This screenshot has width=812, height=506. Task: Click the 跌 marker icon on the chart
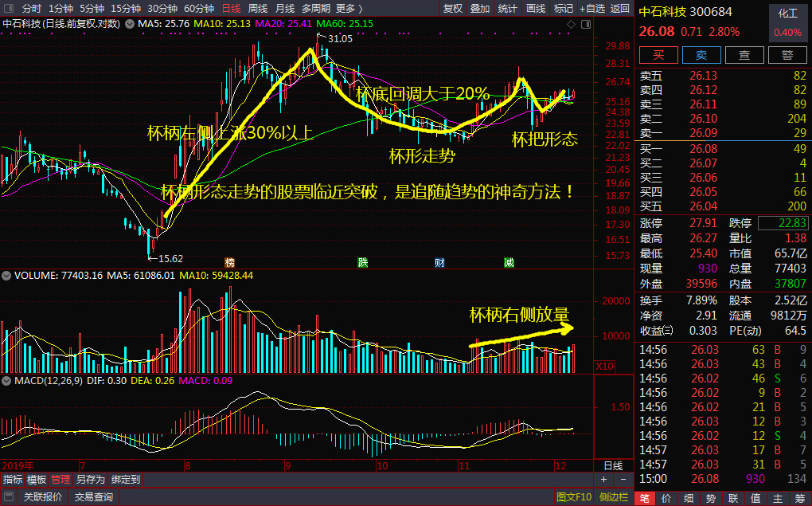click(363, 262)
